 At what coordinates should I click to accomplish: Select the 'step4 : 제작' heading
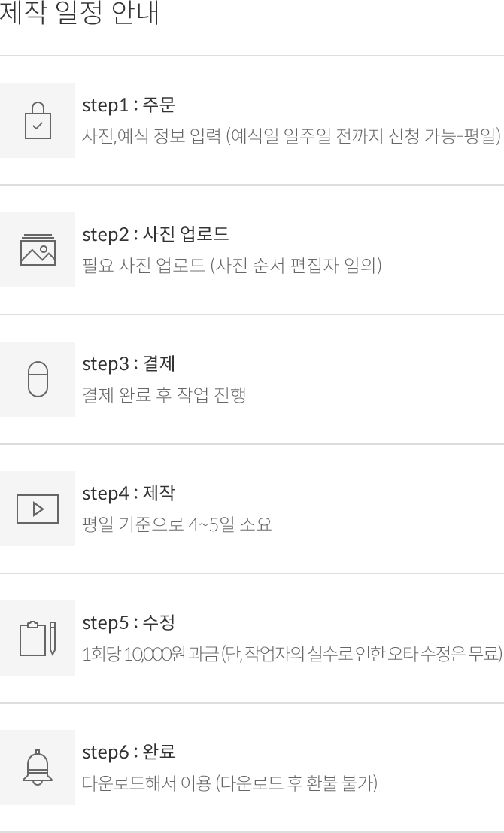(129, 494)
